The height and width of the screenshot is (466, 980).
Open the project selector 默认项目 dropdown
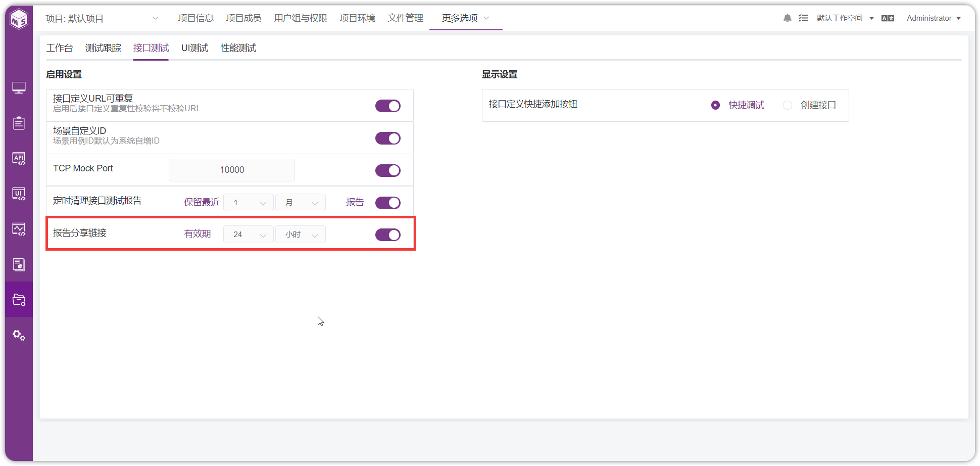(x=102, y=19)
